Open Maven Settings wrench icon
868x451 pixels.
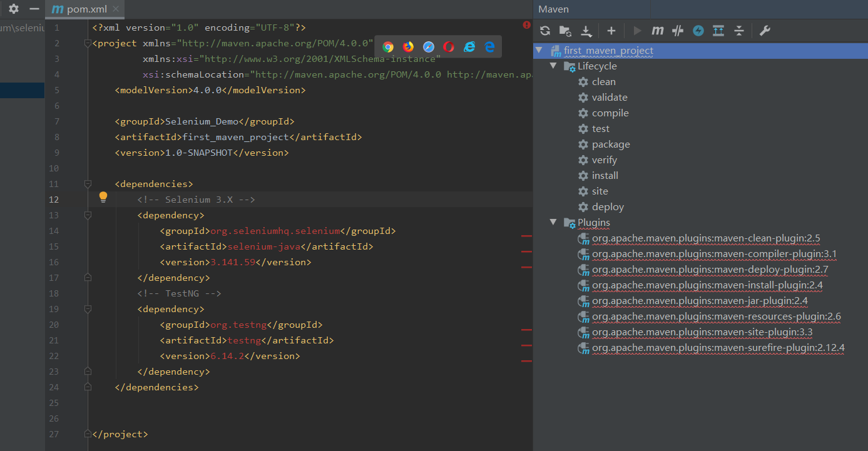764,31
